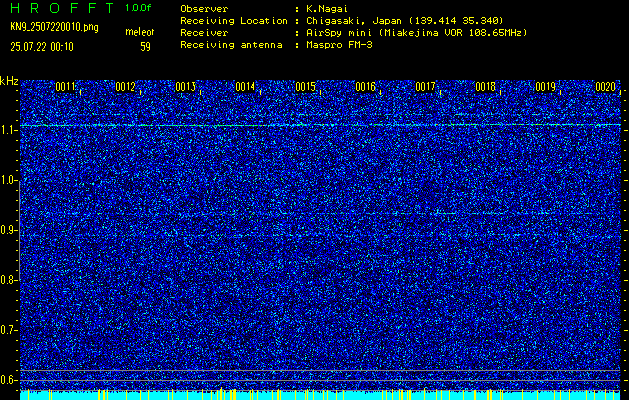
Task: Click the 0.9 frequency axis label
Action: (x=8, y=230)
